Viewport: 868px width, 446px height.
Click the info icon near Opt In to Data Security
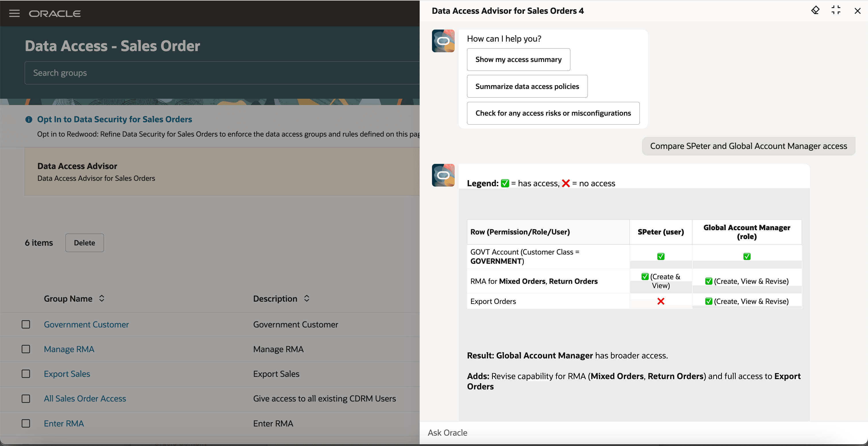(x=28, y=120)
